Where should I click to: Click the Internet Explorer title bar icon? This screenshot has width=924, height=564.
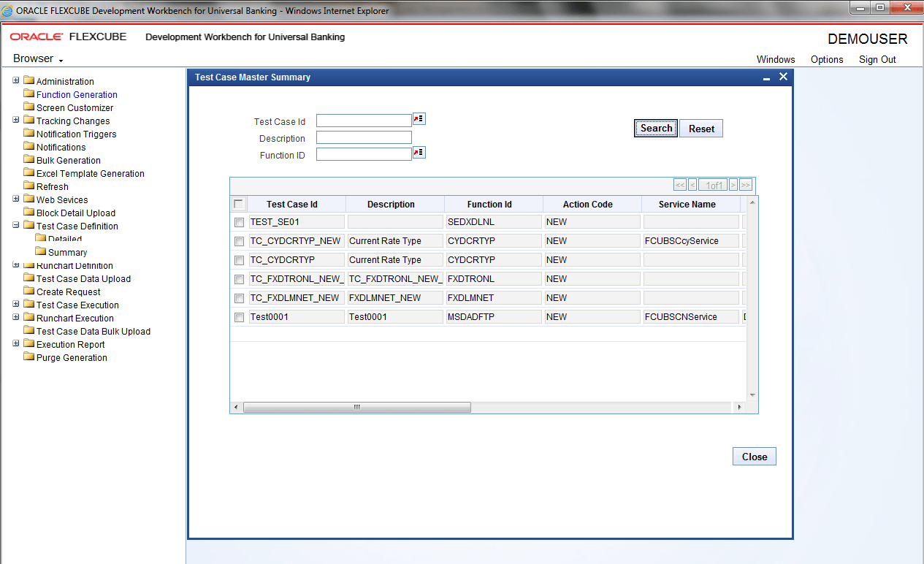coord(7,11)
